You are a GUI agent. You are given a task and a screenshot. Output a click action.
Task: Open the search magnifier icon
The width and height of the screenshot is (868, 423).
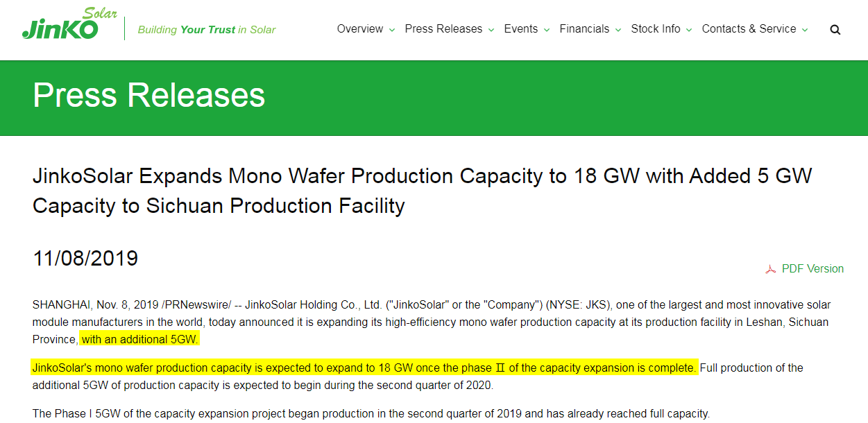(x=835, y=30)
